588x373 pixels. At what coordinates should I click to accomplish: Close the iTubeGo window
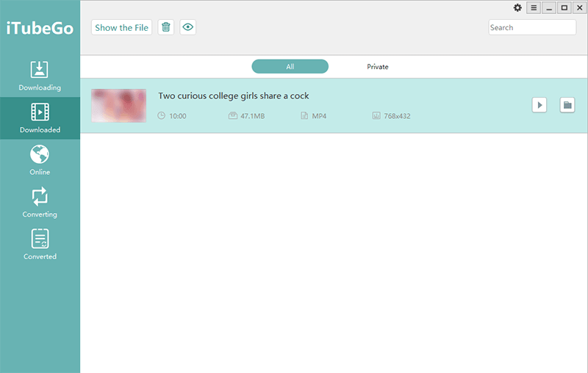pos(579,7)
